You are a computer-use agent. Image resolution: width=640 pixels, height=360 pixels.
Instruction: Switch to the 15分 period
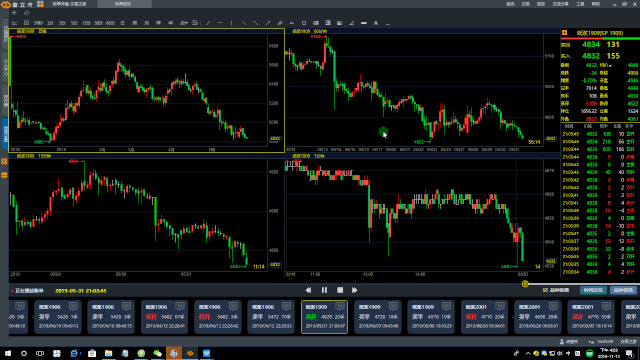coord(86,23)
